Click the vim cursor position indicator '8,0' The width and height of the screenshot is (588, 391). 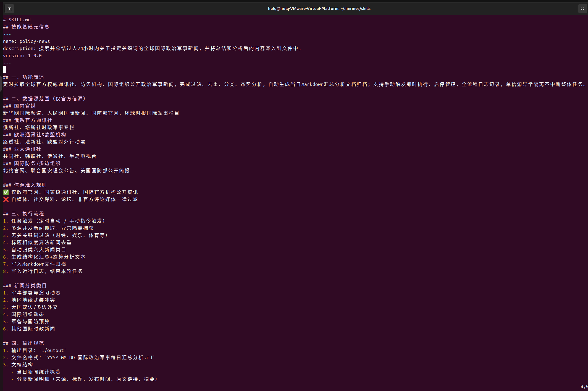click(584, 386)
